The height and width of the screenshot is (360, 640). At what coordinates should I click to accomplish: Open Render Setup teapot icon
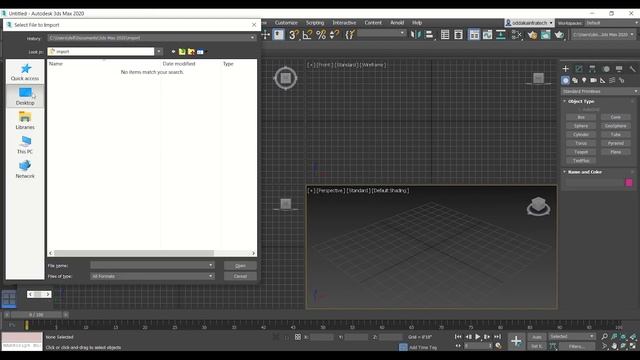[532, 35]
